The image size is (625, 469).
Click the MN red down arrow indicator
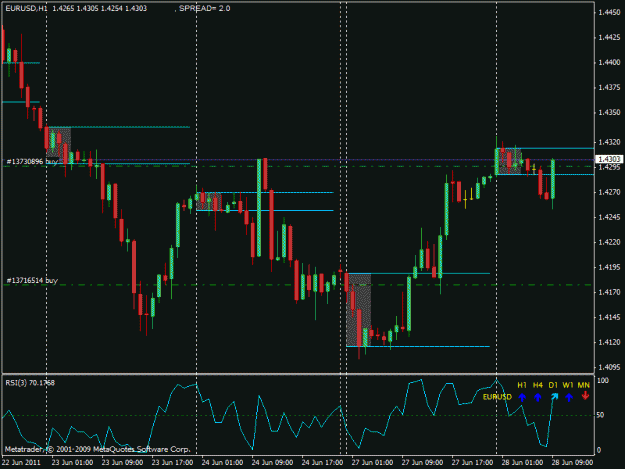pyautogui.click(x=585, y=396)
